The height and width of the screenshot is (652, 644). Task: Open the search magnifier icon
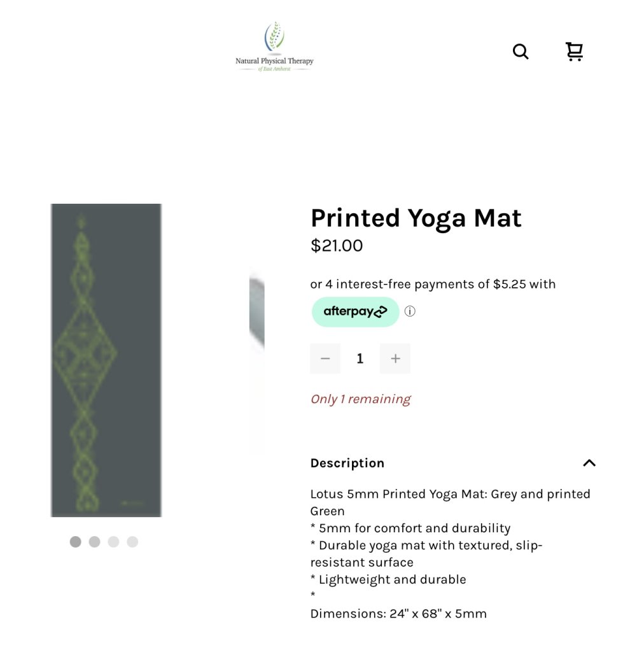coord(521,52)
